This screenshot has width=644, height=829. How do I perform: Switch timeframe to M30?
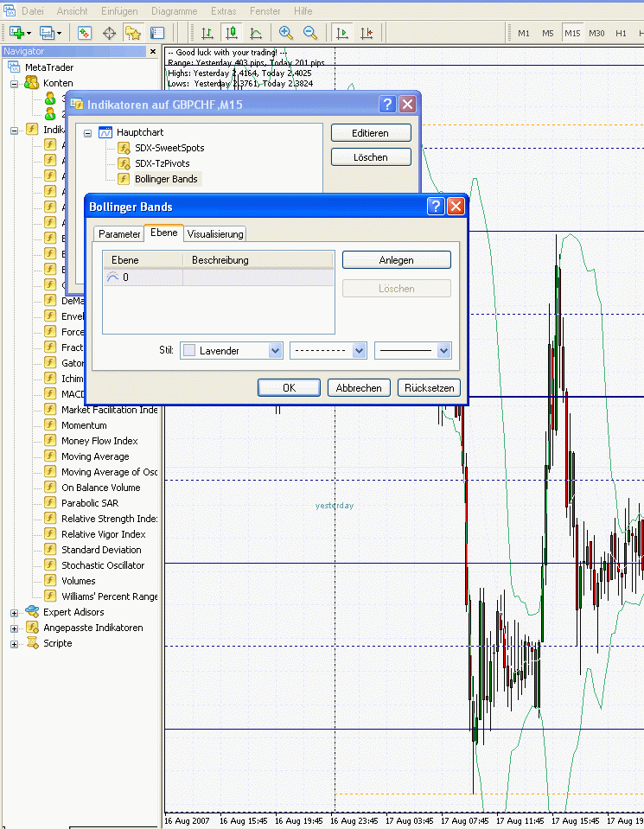(x=596, y=33)
